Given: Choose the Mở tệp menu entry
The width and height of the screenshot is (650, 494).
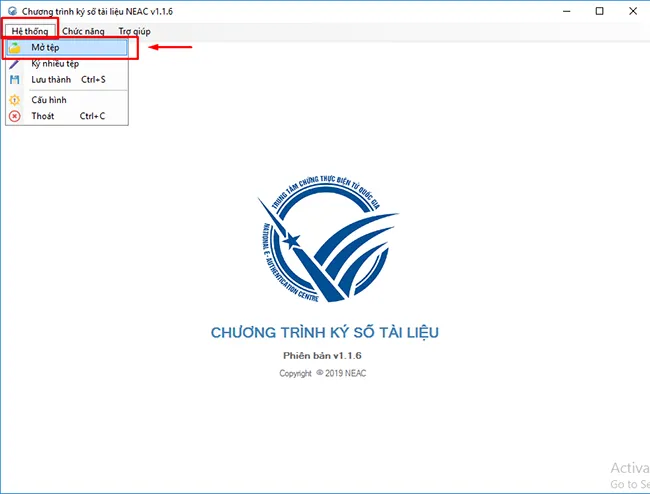Looking at the screenshot, I should (x=46, y=48).
